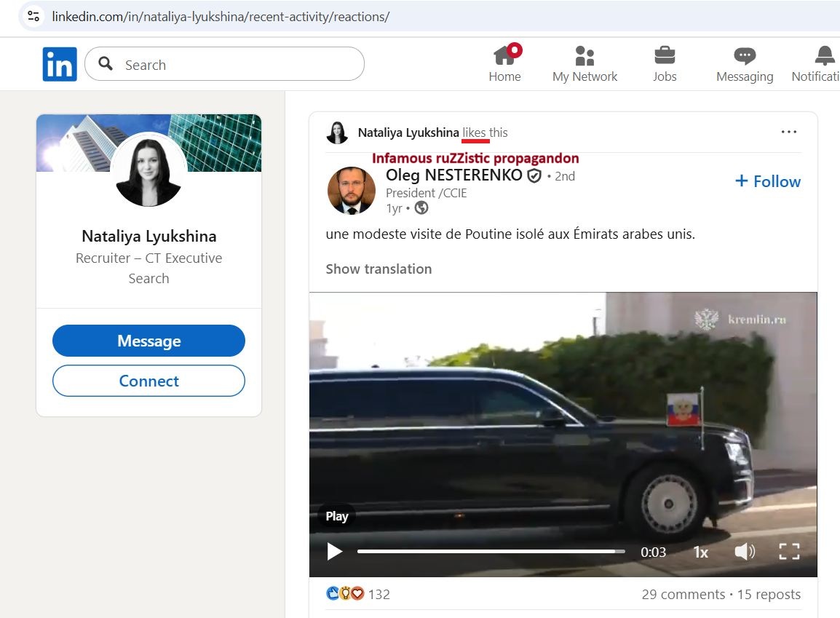840x618 pixels.
Task: Go to the Jobs briefcase icon
Action: [x=664, y=56]
